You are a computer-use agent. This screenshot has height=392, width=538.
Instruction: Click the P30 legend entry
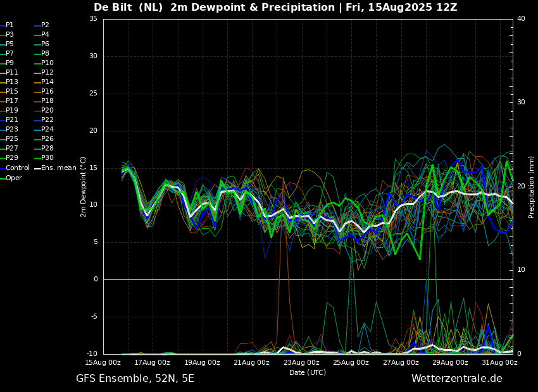[47, 158]
